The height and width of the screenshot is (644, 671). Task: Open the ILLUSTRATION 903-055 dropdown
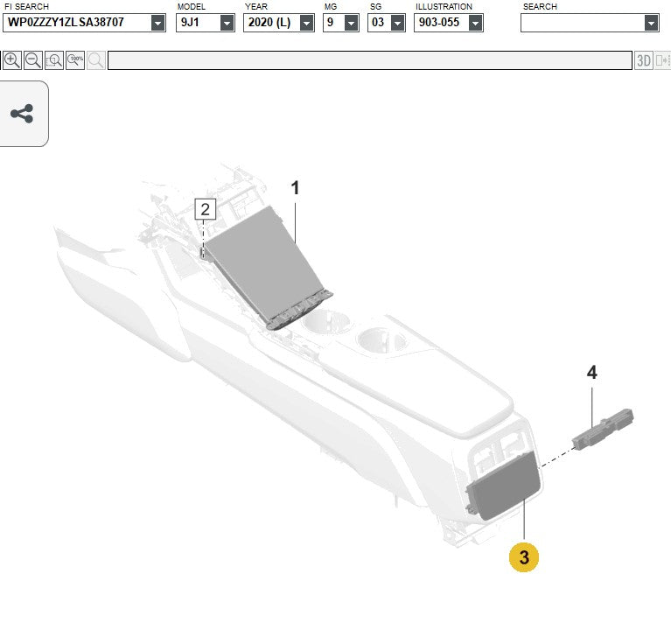click(x=475, y=23)
